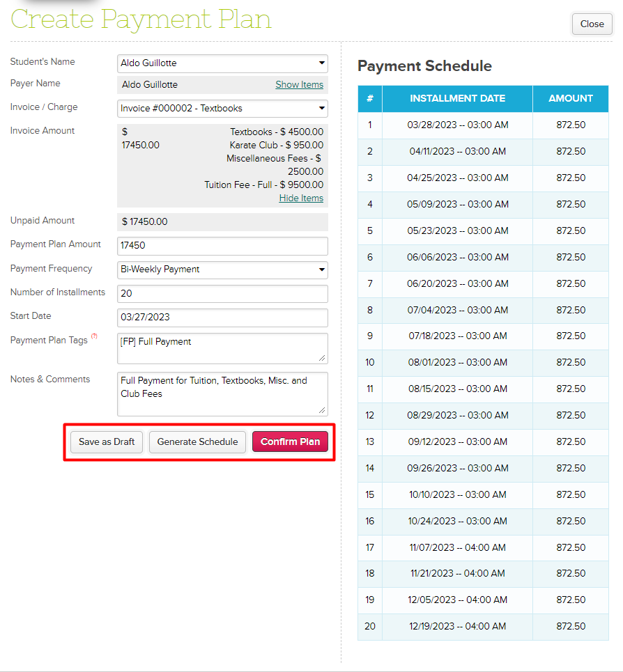Click the Start Date input field

[222, 318]
